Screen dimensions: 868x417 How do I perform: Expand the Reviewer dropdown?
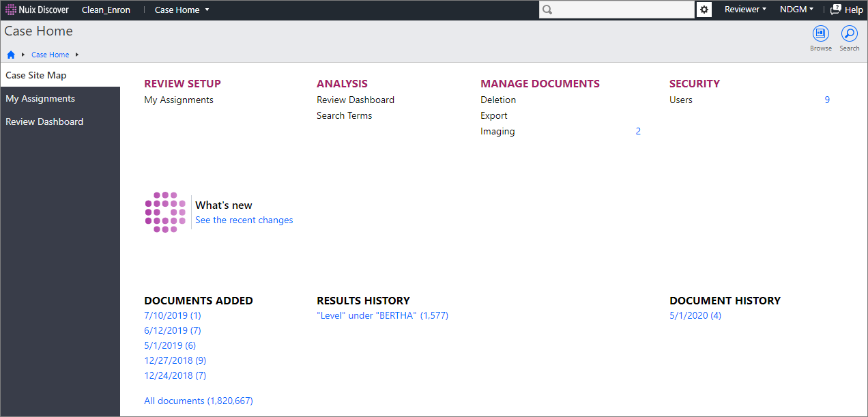click(745, 10)
